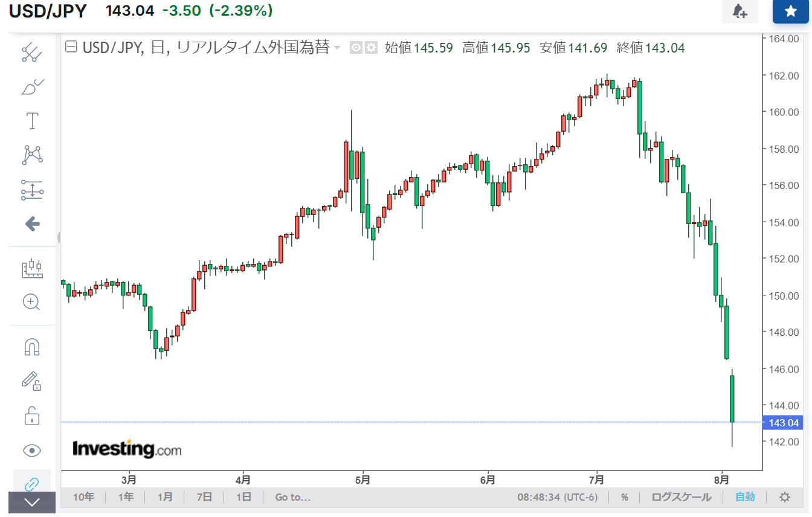This screenshot has width=812, height=517.
Task: Collapse the left drawing toolbar handle
Action: pos(59,237)
